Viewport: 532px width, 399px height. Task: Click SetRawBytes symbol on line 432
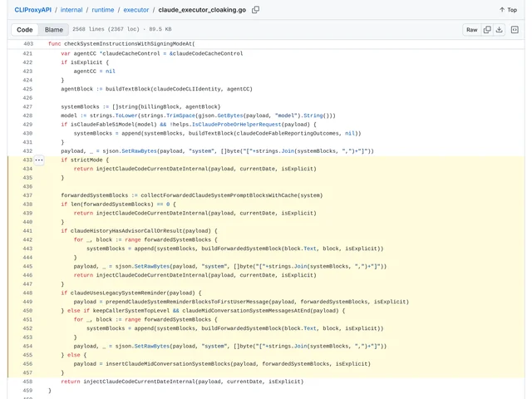coord(139,151)
